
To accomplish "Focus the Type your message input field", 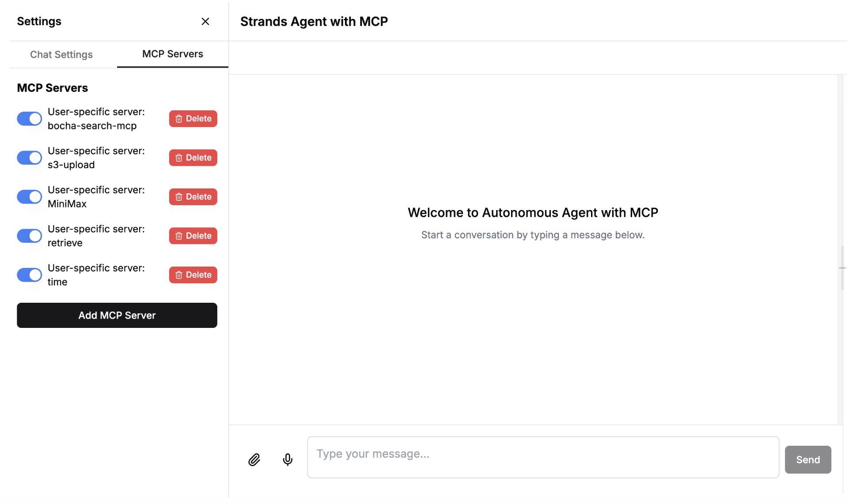I will (x=543, y=457).
